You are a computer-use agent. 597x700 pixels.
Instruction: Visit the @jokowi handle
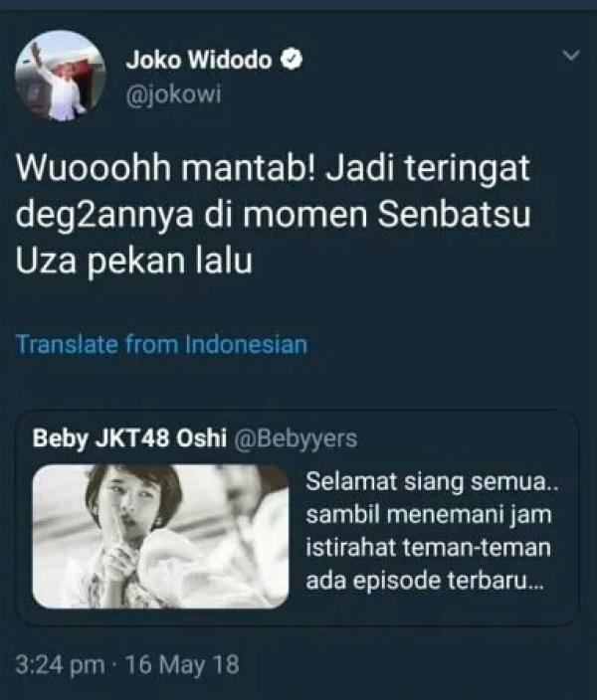click(x=173, y=94)
